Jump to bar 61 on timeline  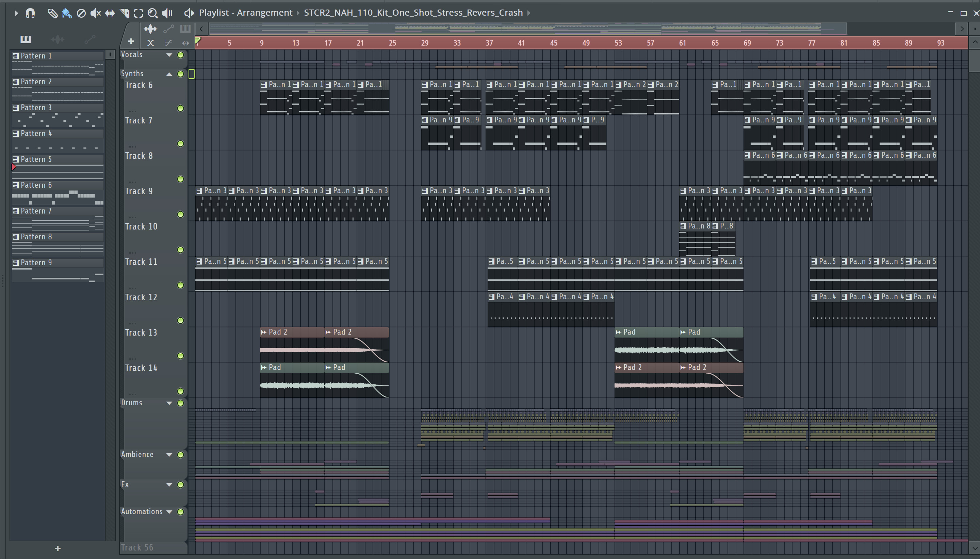click(x=682, y=43)
